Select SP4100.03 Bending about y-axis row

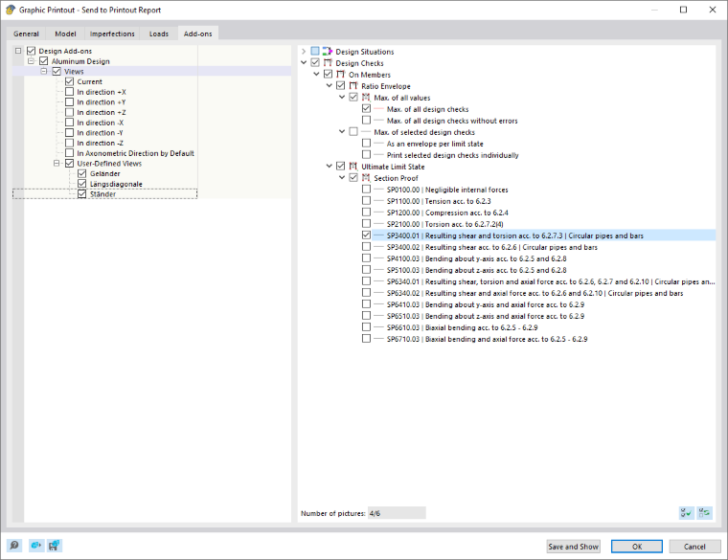pyautogui.click(x=476, y=258)
